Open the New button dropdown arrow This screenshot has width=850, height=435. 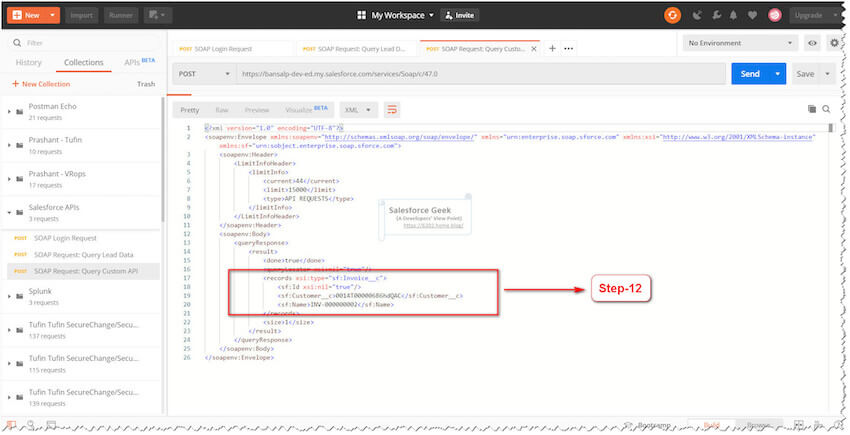tap(53, 15)
